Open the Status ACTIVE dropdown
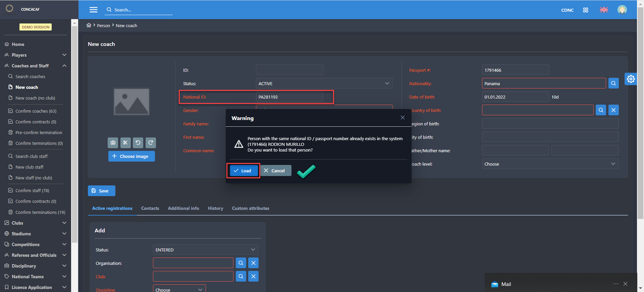644x292 pixels. coord(324,83)
